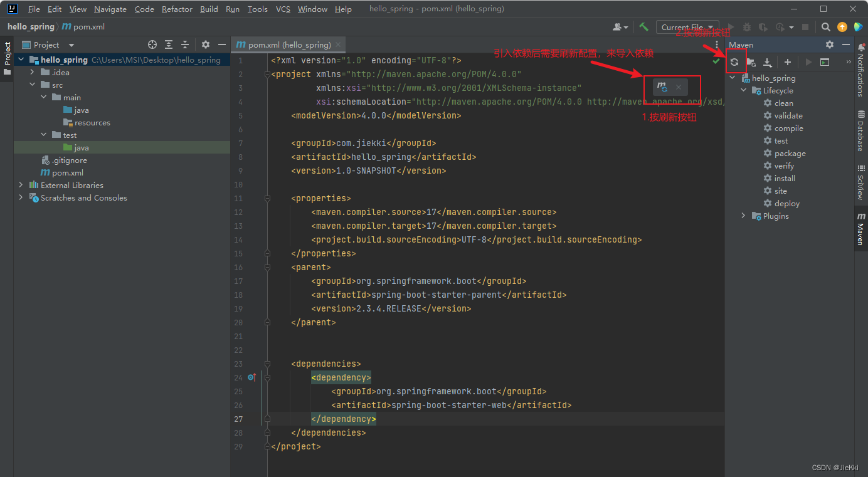Image resolution: width=868 pixels, height=477 pixels.
Task: Hide the Maven tool window
Action: [x=846, y=45]
